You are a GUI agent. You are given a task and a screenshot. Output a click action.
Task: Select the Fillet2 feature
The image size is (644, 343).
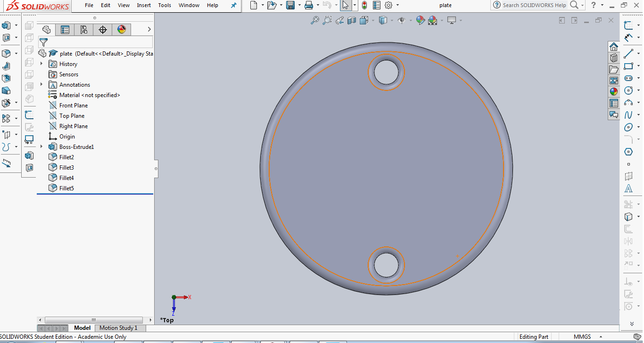click(x=61, y=157)
